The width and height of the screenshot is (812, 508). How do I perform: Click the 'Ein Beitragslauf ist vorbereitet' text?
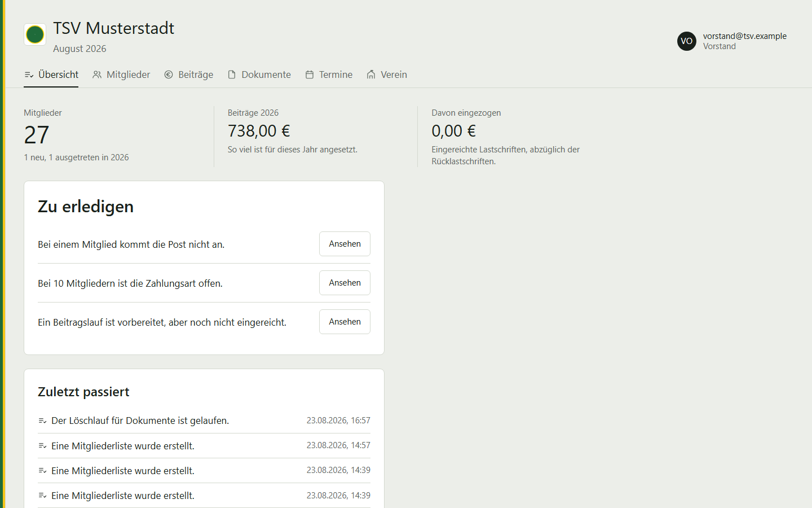162,322
